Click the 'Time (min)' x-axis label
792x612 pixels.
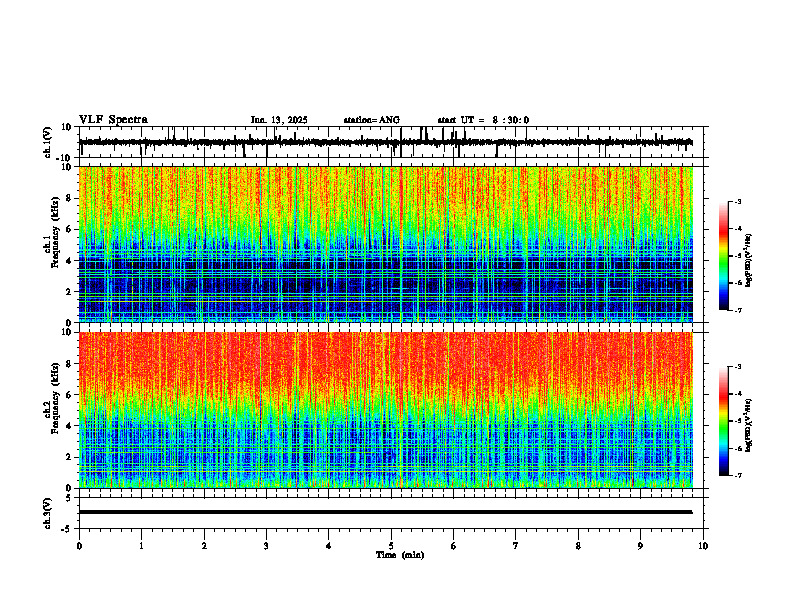(400, 555)
